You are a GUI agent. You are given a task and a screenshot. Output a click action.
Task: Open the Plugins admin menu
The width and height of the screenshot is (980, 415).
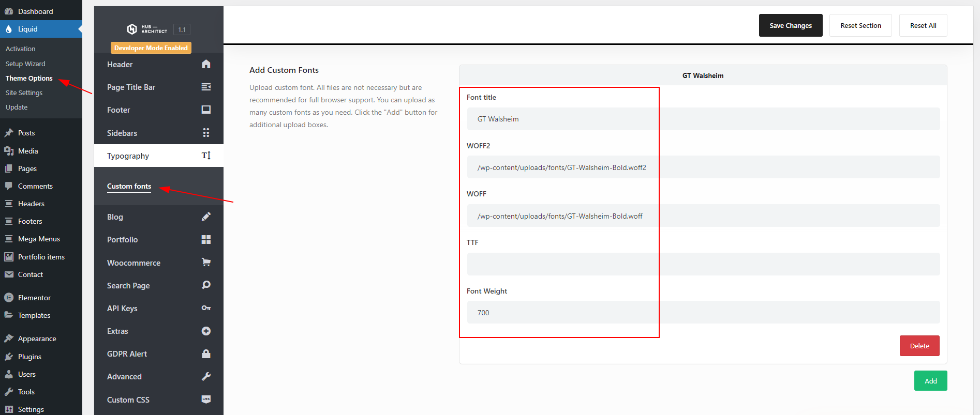tap(29, 357)
